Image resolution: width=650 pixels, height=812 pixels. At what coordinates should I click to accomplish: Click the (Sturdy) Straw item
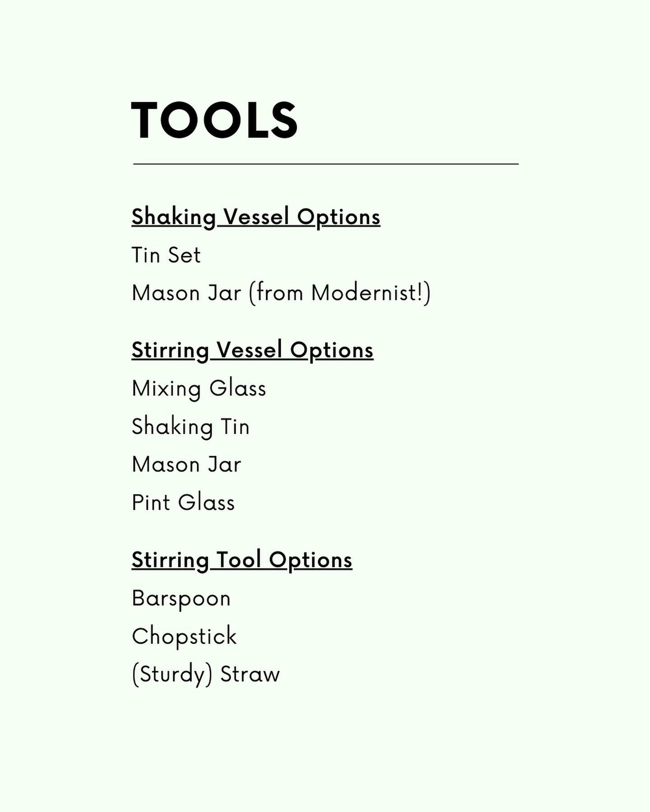pyautogui.click(x=205, y=675)
